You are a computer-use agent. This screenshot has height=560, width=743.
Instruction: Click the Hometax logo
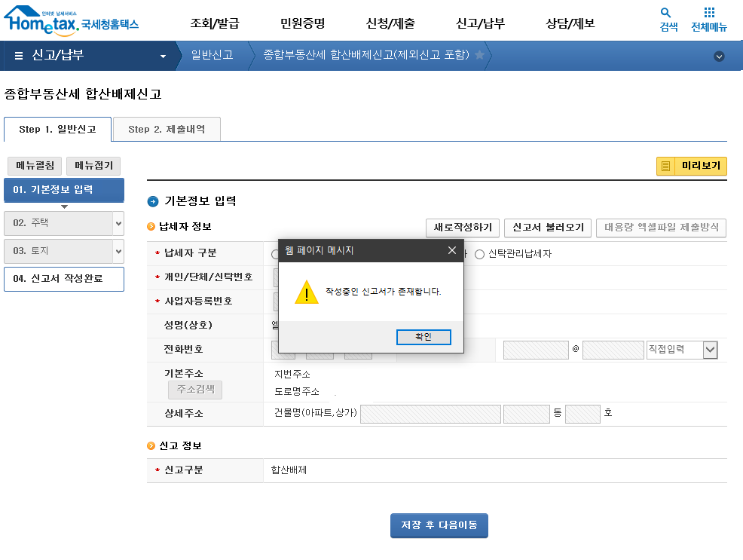71,21
